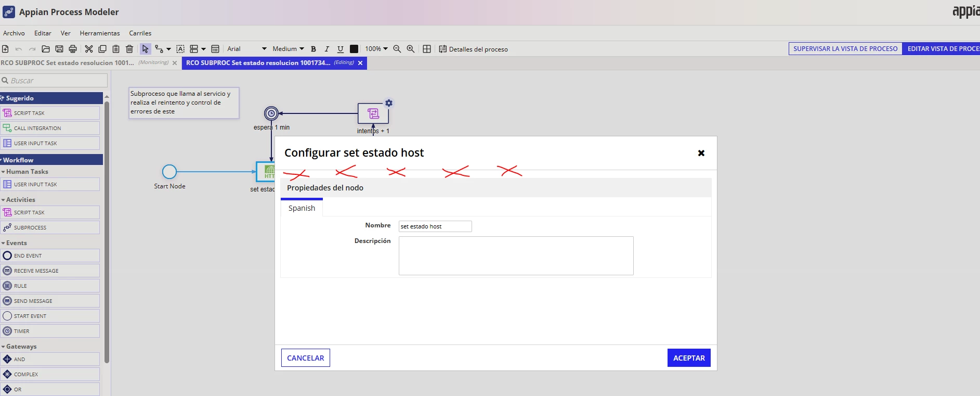Image resolution: width=980 pixels, height=396 pixels.
Task: Select End Event palette item
Action: pos(50,256)
